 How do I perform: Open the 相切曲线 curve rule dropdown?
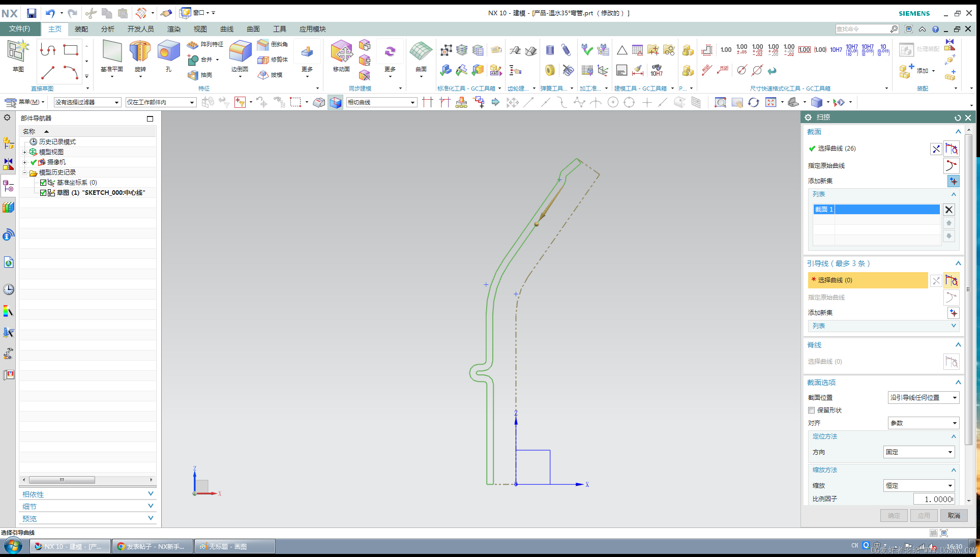click(x=381, y=103)
